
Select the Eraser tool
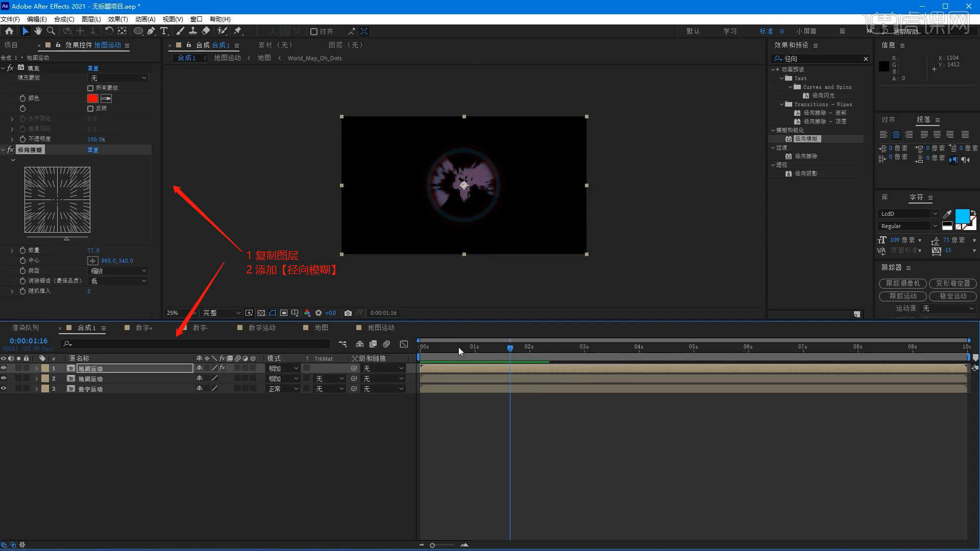[x=206, y=31]
